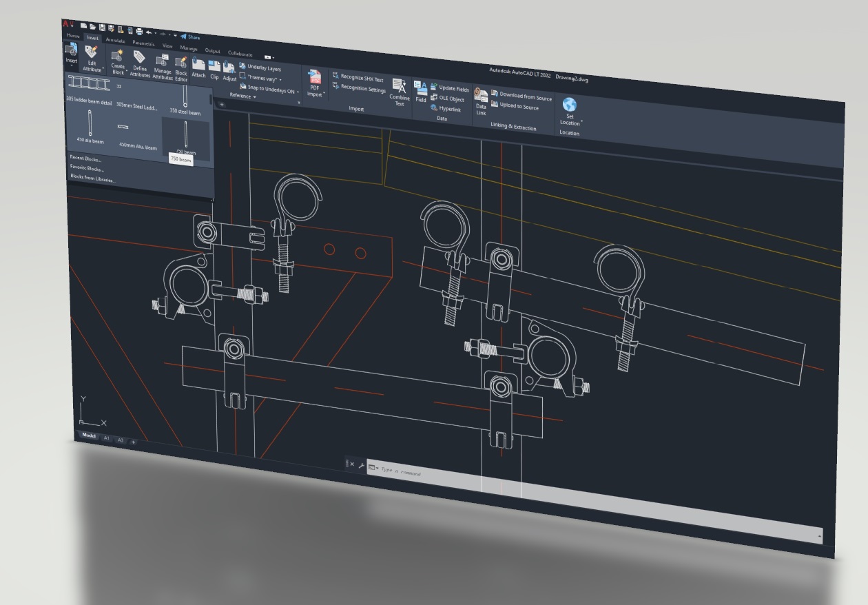Click the Define Attributes icon
The width and height of the screenshot is (868, 605).
tap(140, 62)
